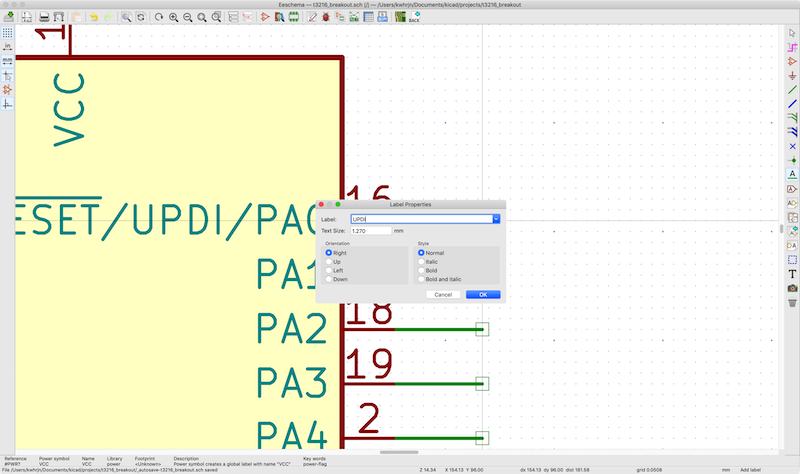The image size is (800, 474).
Task: Confirm the label with OK
Action: click(483, 294)
